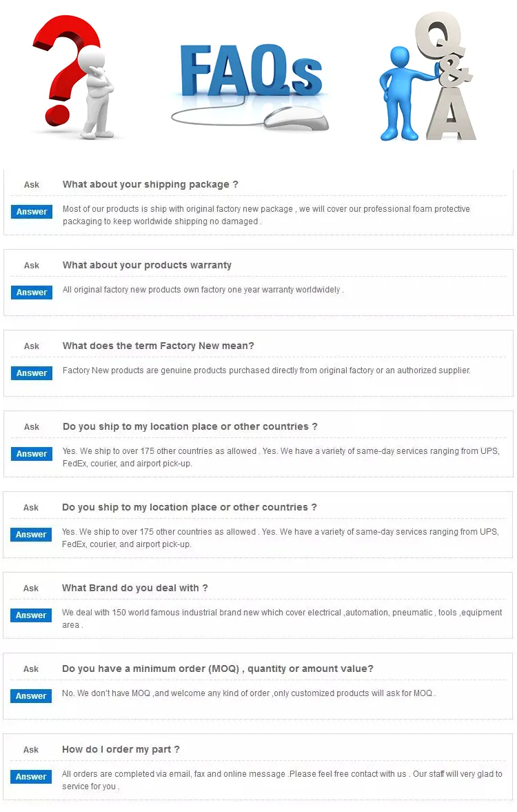Click 'What Brand do you deal with ?'
Screen dimensions: 517x812
pyautogui.click(x=135, y=588)
